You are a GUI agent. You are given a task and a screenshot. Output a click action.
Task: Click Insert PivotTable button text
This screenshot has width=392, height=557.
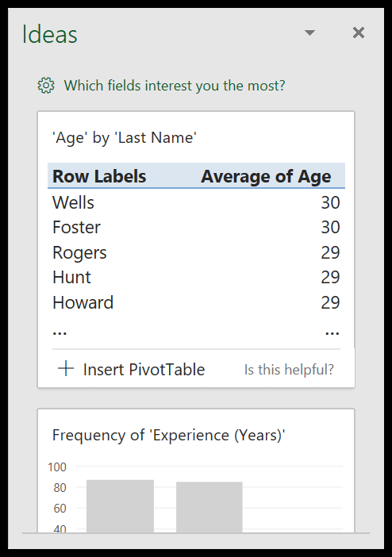pyautogui.click(x=144, y=370)
